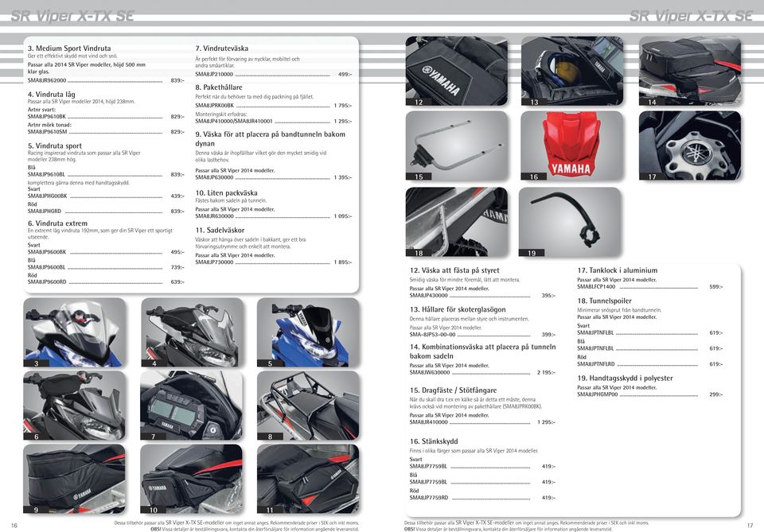Click the heading "7. Vindruteväska"
Screen dimensions: 764x532
point(222,49)
